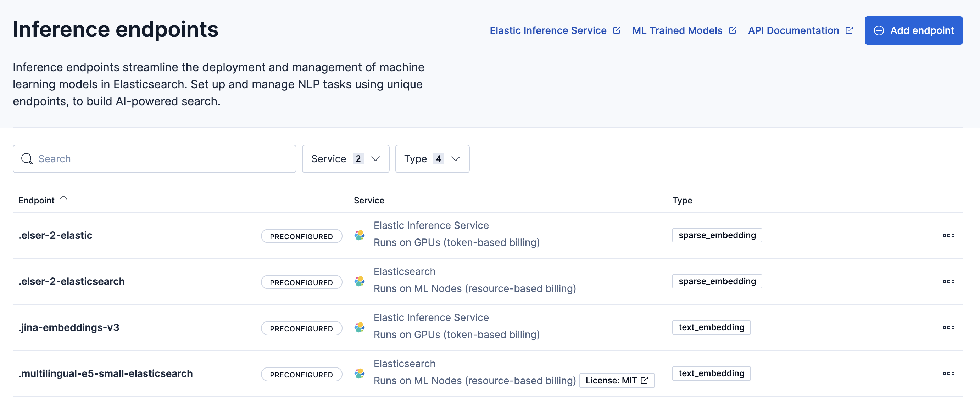The height and width of the screenshot is (399, 980).
Task: Click the Inference endpoints page heading
Action: (x=116, y=29)
